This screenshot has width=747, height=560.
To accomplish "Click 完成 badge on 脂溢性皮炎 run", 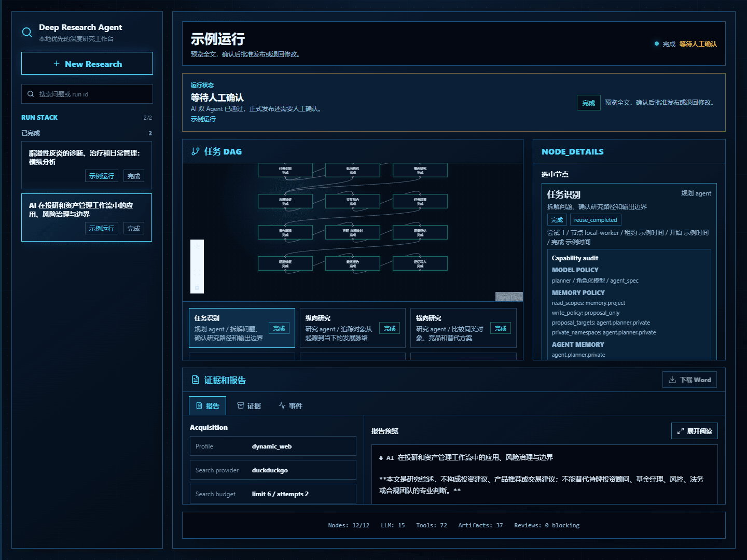I will 134,176.
